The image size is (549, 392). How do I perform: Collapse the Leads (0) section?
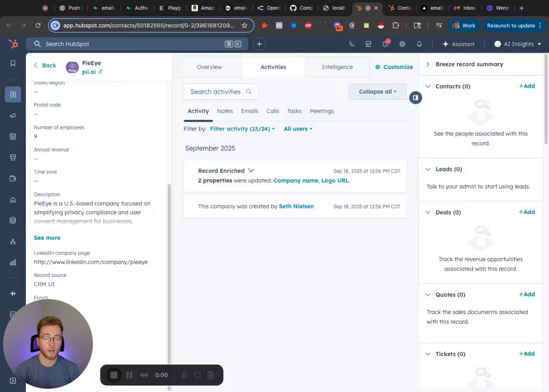(x=428, y=169)
